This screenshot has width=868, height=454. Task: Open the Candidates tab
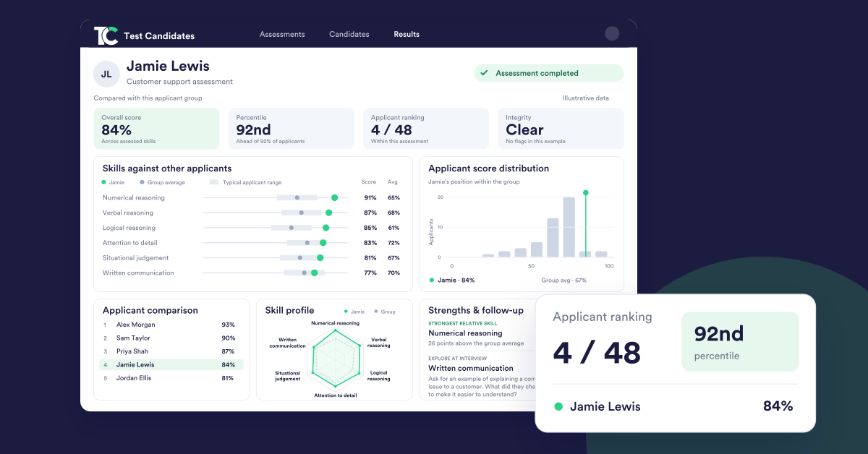click(x=349, y=34)
